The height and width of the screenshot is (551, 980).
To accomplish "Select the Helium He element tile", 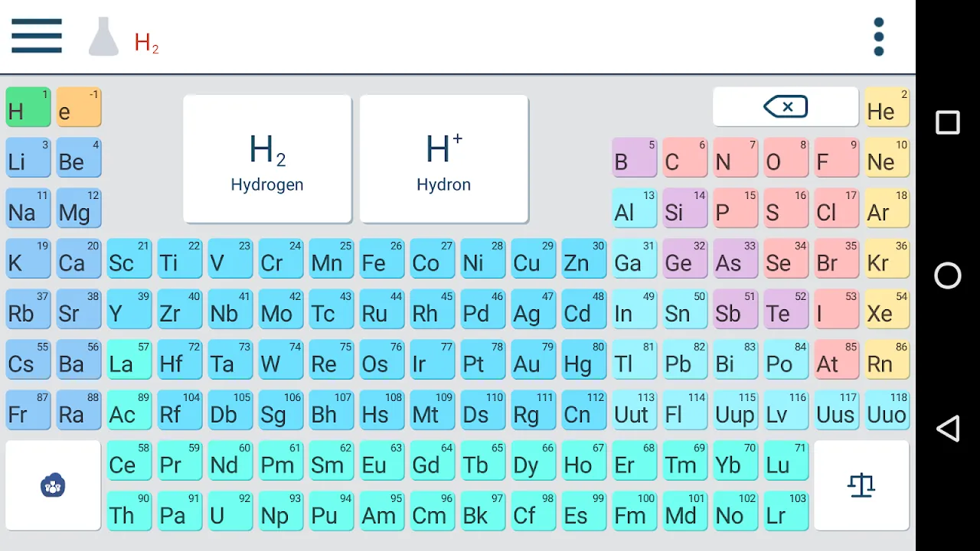I will (887, 107).
